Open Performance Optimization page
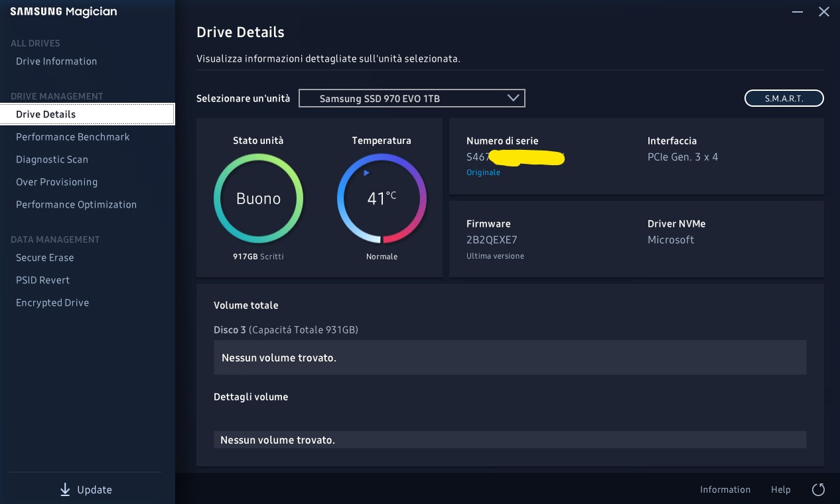 (x=76, y=204)
